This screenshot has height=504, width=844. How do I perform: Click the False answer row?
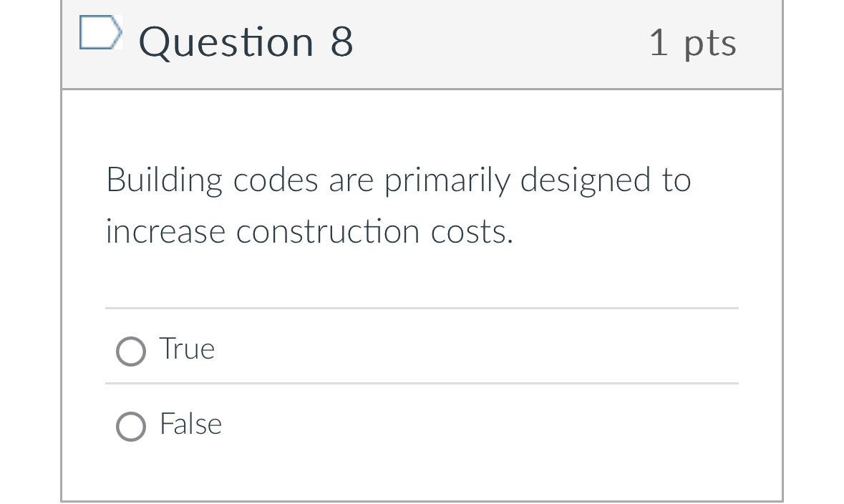click(422, 425)
